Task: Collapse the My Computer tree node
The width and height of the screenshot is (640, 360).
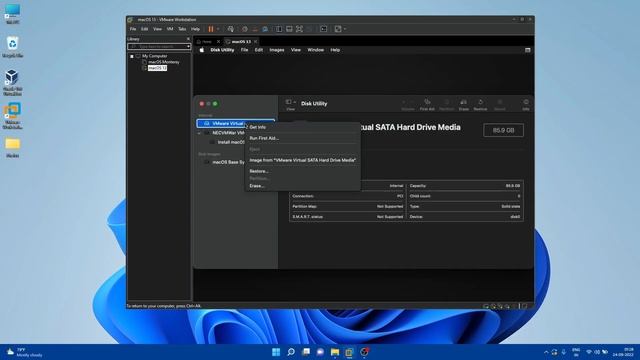Action: [x=132, y=56]
